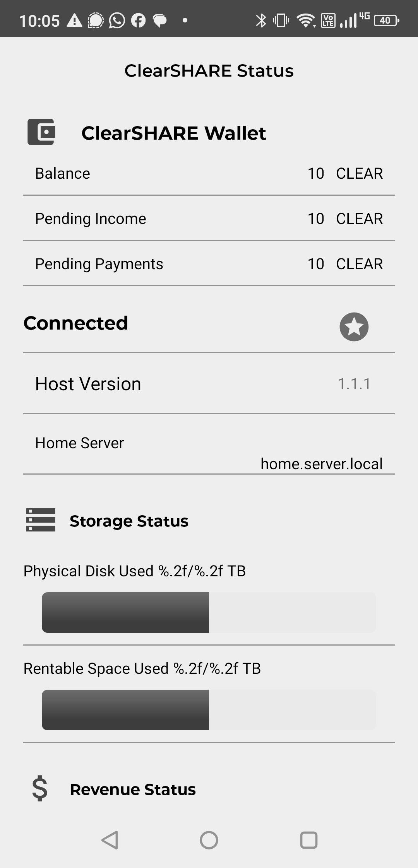Tap the dollar sign Revenue icon

click(x=40, y=789)
